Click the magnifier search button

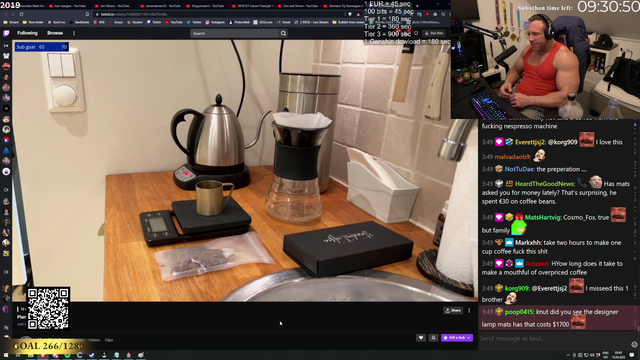pos(283,33)
